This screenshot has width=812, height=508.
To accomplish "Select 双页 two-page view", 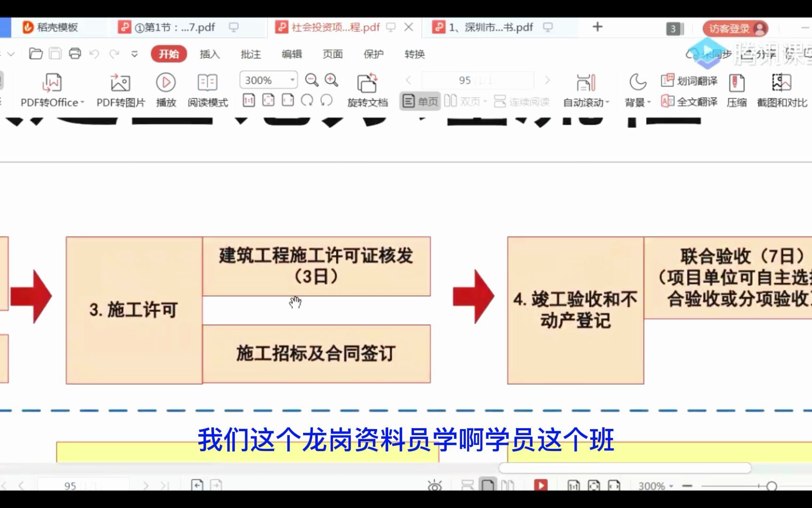I will [462, 101].
